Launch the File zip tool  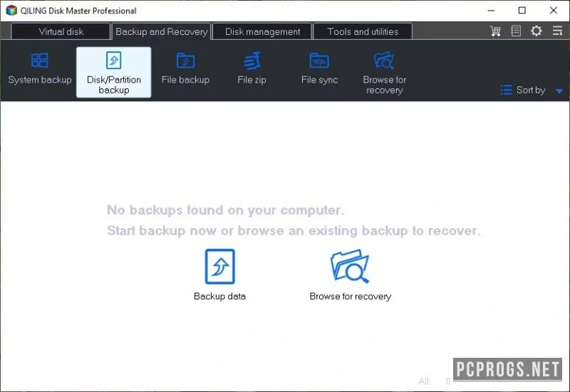pos(252,69)
